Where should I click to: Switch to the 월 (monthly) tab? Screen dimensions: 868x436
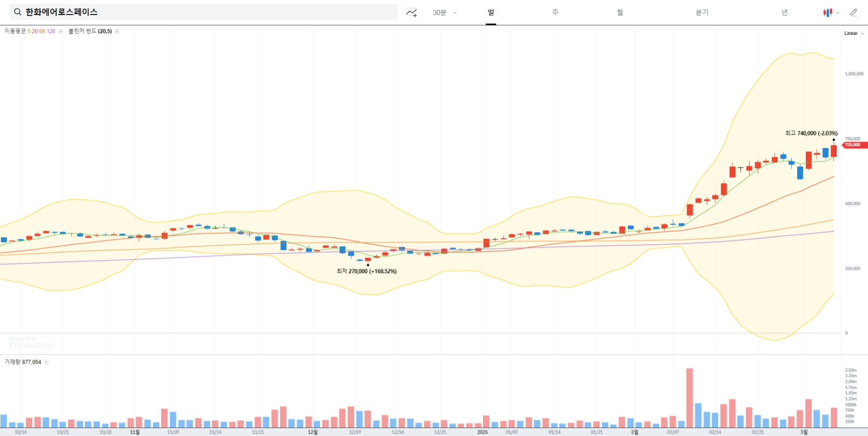tap(620, 13)
